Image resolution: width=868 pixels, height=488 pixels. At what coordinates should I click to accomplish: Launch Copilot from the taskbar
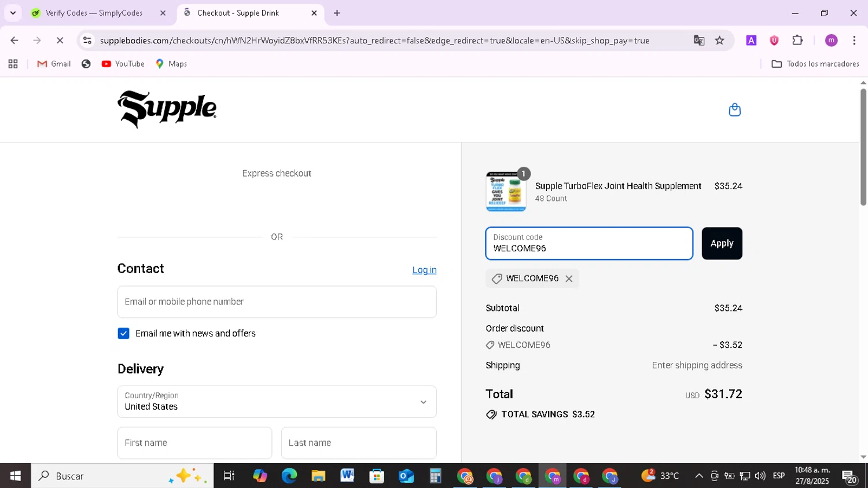click(x=260, y=476)
